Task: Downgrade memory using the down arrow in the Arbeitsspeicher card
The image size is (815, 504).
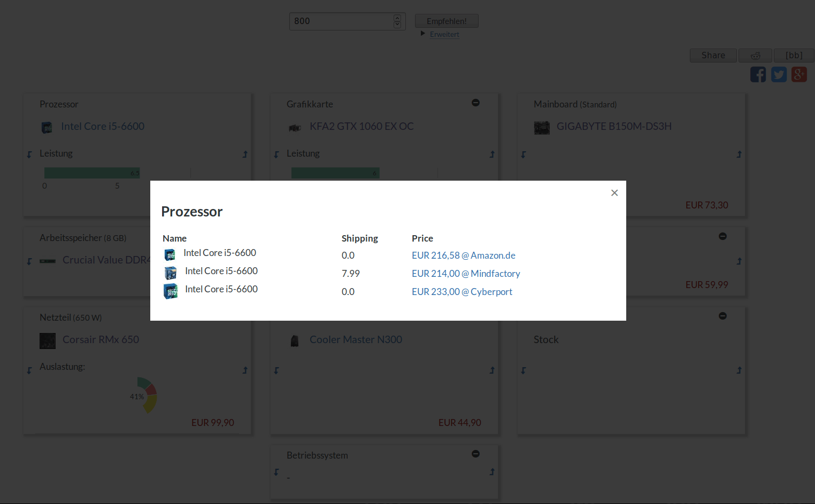Action: coord(29,261)
